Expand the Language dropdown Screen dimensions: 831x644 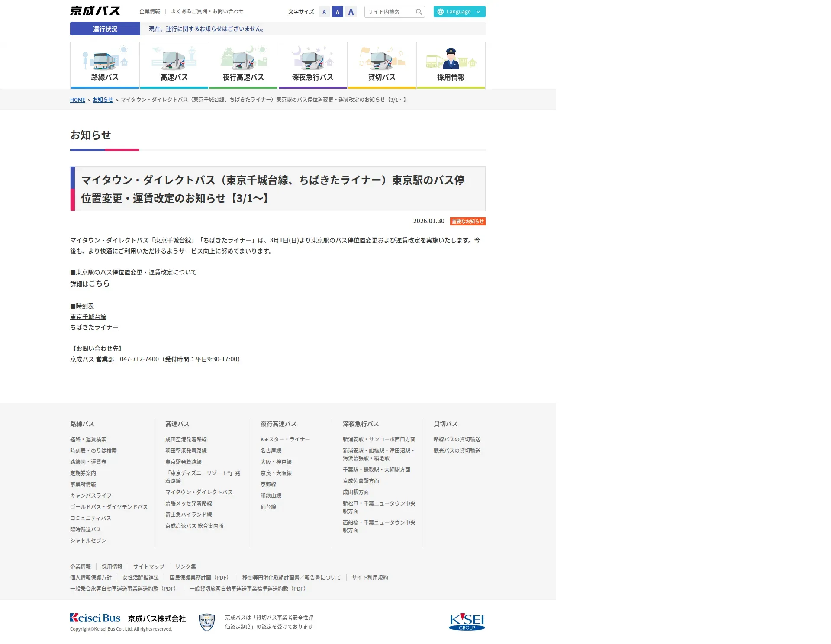pos(459,12)
